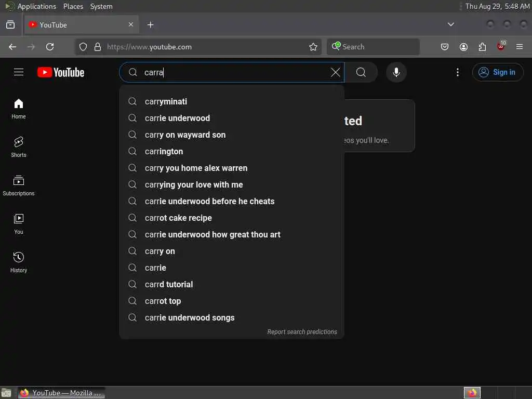This screenshot has height=399, width=532.
Task: Pick the 'carrot cake recipe' suggestion
Action: pyautogui.click(x=232, y=218)
